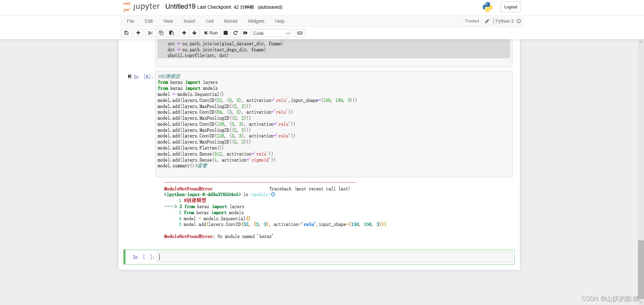Screen dimensions: 644x305
Task: Interrupt the kernel with stop icon
Action: pos(226,33)
